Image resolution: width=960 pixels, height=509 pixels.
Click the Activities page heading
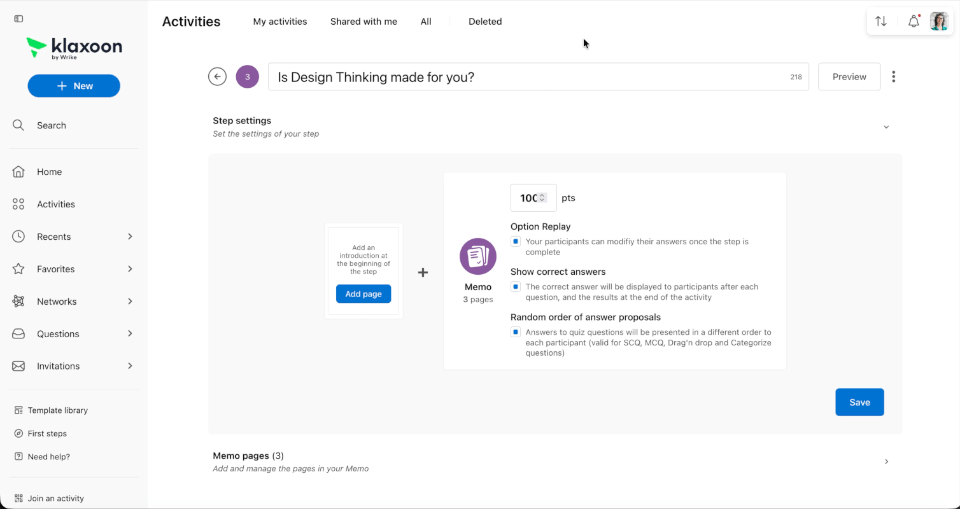(191, 21)
